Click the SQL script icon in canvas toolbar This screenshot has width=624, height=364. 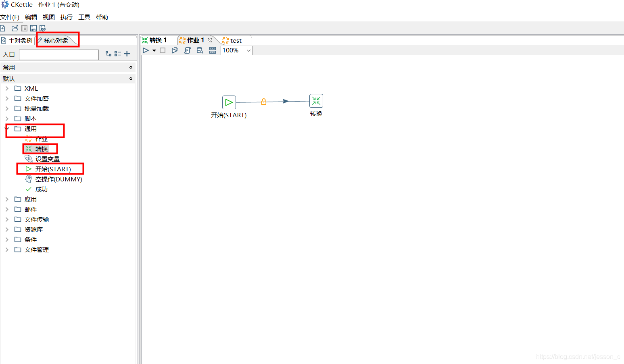tap(188, 50)
